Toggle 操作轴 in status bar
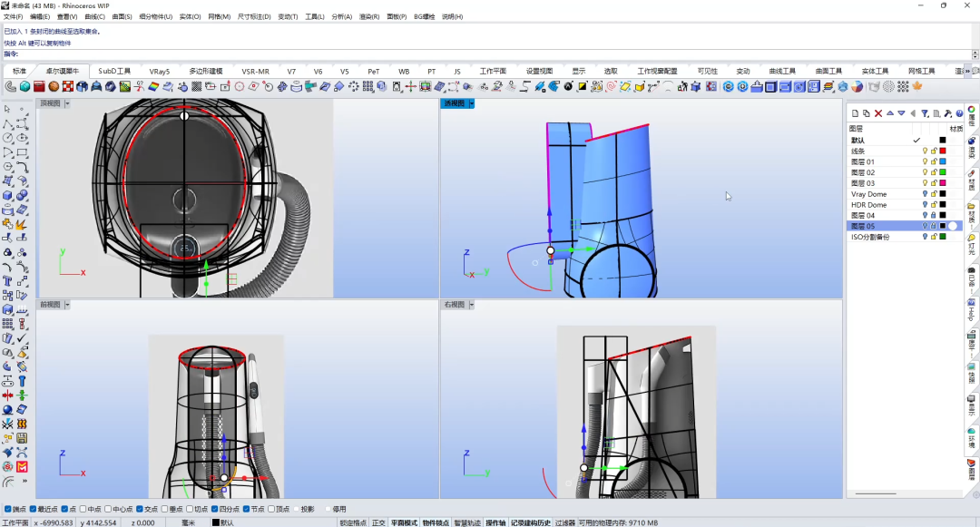This screenshot has width=980, height=527. (x=495, y=522)
